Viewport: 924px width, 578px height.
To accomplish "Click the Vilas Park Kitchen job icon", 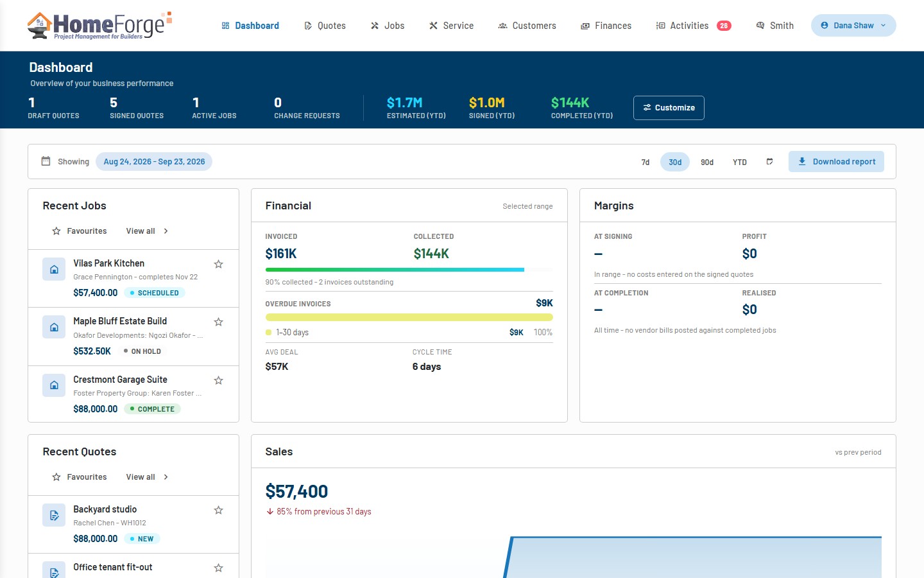I will point(54,269).
